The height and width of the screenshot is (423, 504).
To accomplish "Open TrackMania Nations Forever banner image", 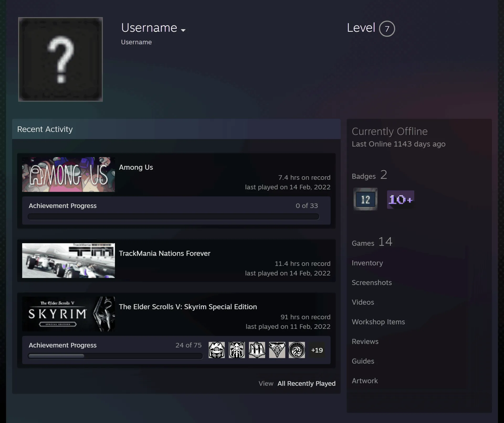I will 69,260.
